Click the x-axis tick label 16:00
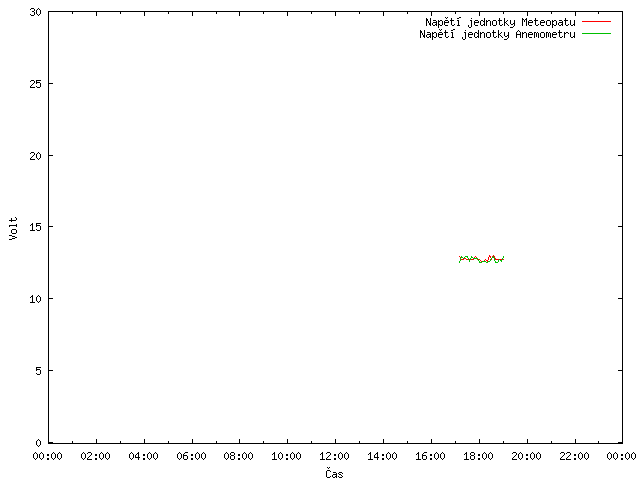Image resolution: width=640 pixels, height=480 pixels. click(x=430, y=456)
